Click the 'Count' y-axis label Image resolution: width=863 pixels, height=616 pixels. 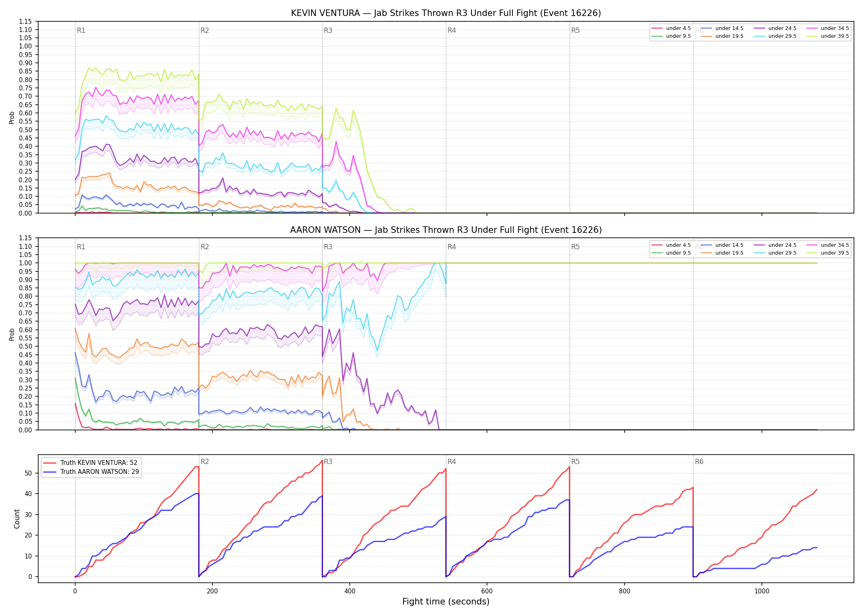click(17, 519)
